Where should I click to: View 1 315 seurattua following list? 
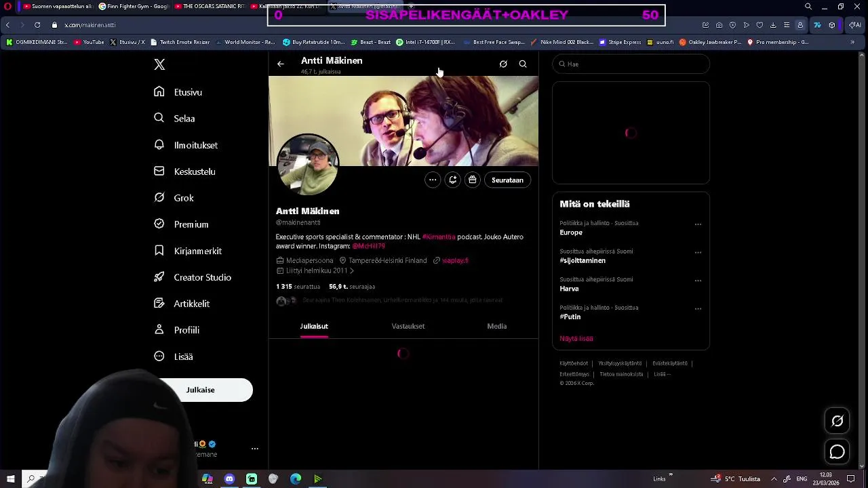coord(298,287)
